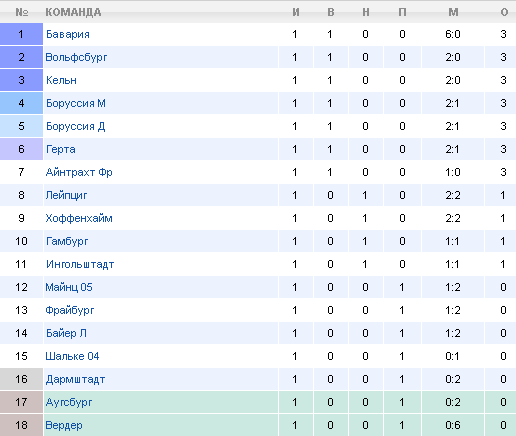The height and width of the screenshot is (436, 516).
Task: Select the Герта team link
Action: pos(61,149)
